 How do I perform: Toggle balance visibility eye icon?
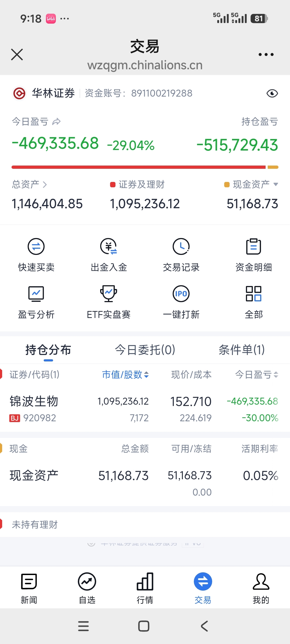tap(272, 93)
